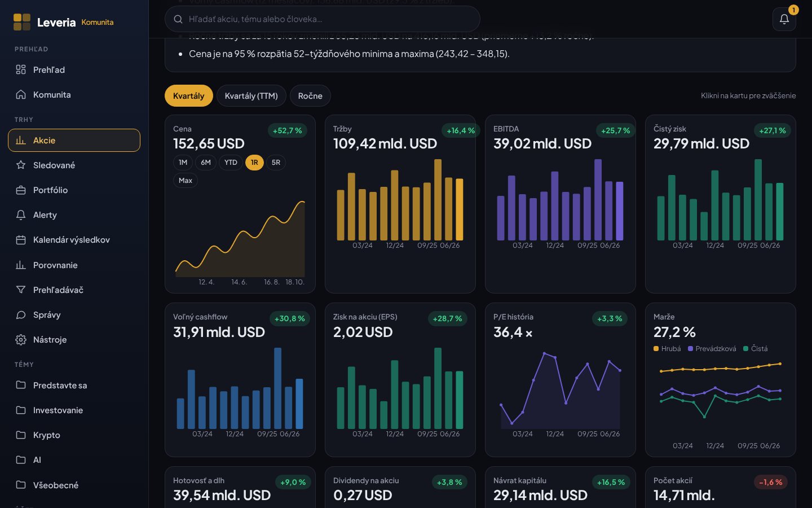Click the Akcie chart icon
This screenshot has height=508, width=812.
(x=21, y=140)
